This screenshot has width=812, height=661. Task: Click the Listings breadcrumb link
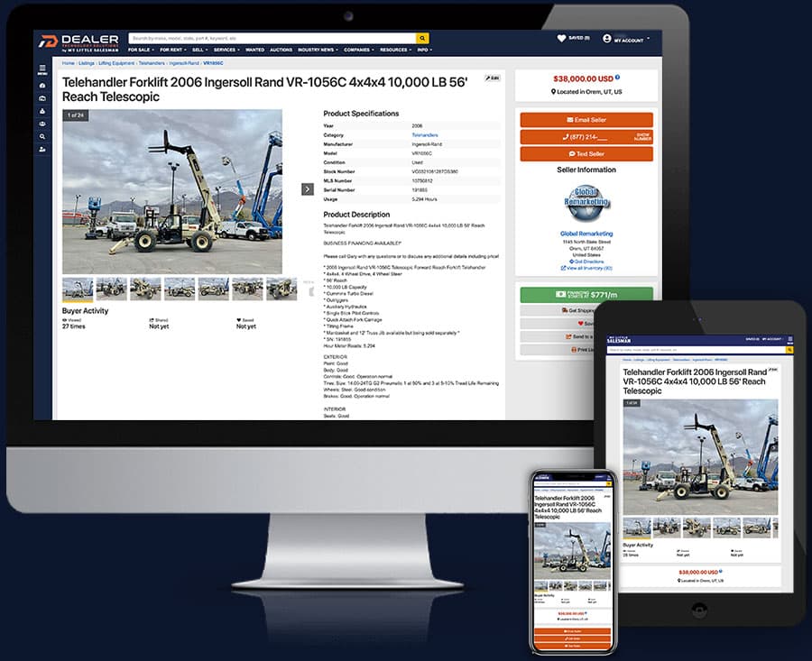(x=87, y=63)
